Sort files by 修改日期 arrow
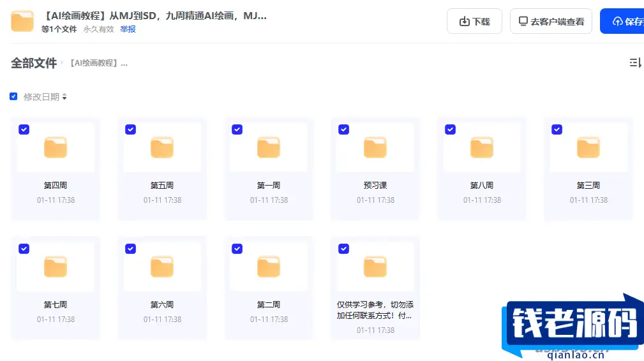Viewport: 644px width, 361px height. tap(64, 97)
